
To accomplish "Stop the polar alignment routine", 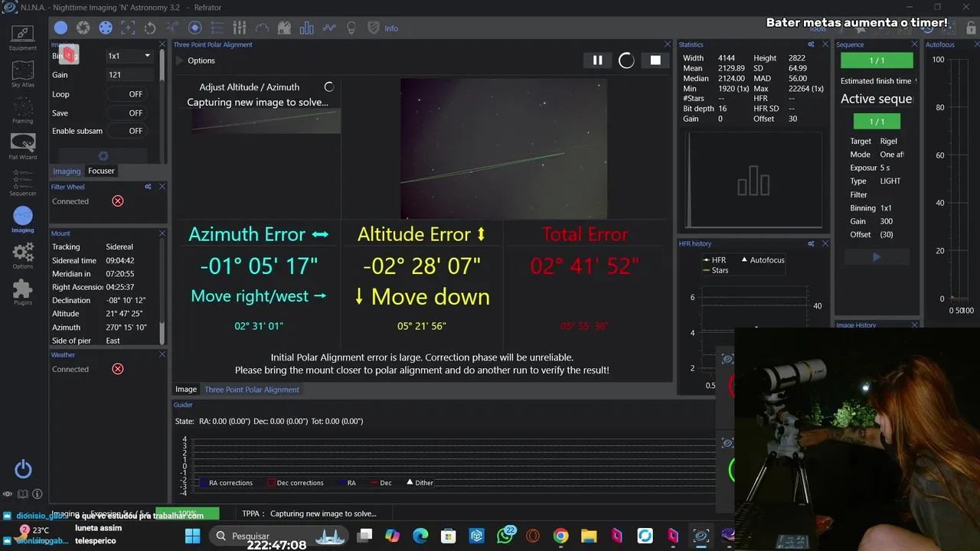I will click(655, 60).
